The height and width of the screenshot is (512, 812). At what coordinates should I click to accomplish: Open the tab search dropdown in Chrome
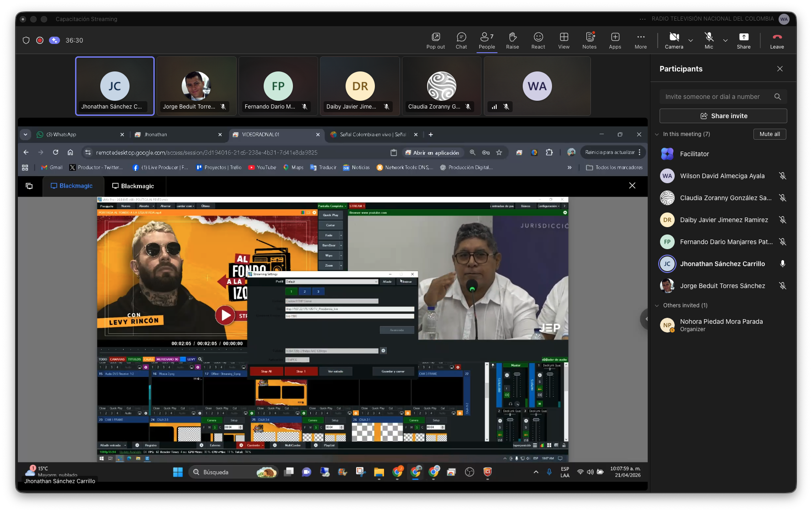pos(25,135)
